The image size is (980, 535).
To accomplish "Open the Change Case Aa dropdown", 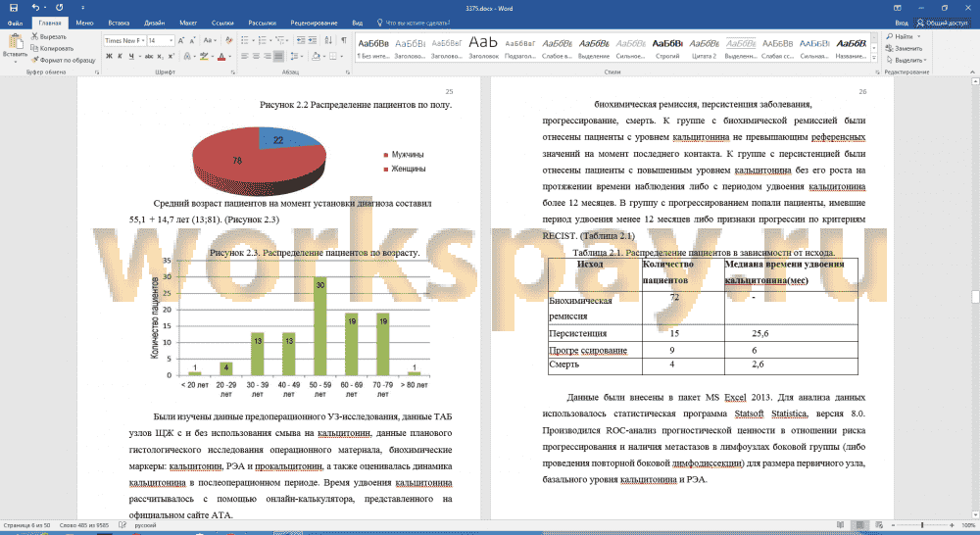I will (x=210, y=40).
